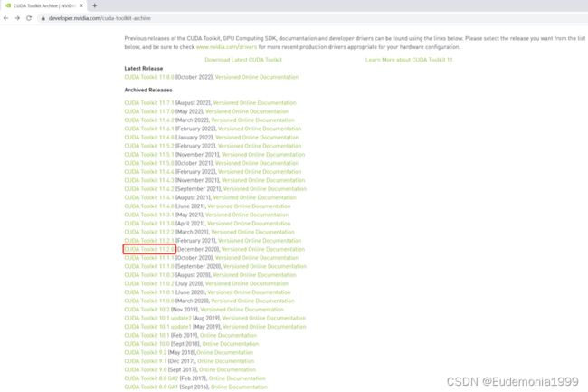Open CUDA Toolkit 11.6.0 link
Screen dimensions: 588x392
coord(149,138)
